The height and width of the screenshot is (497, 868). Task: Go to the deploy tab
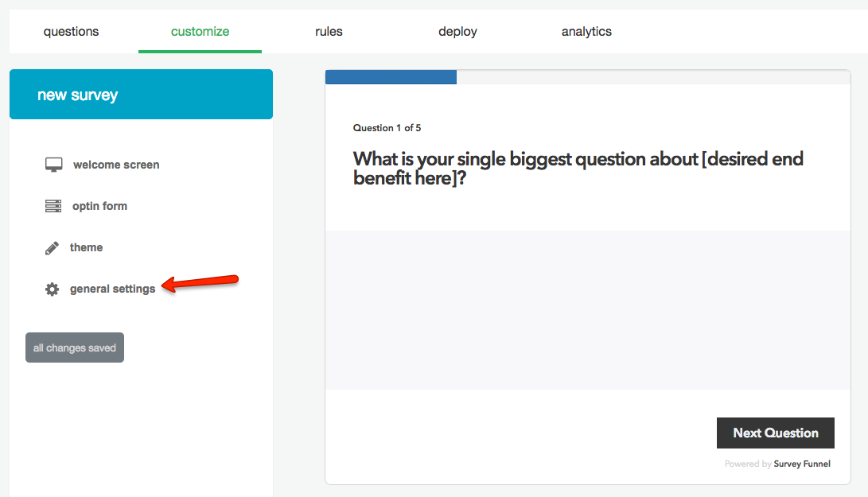(x=457, y=32)
